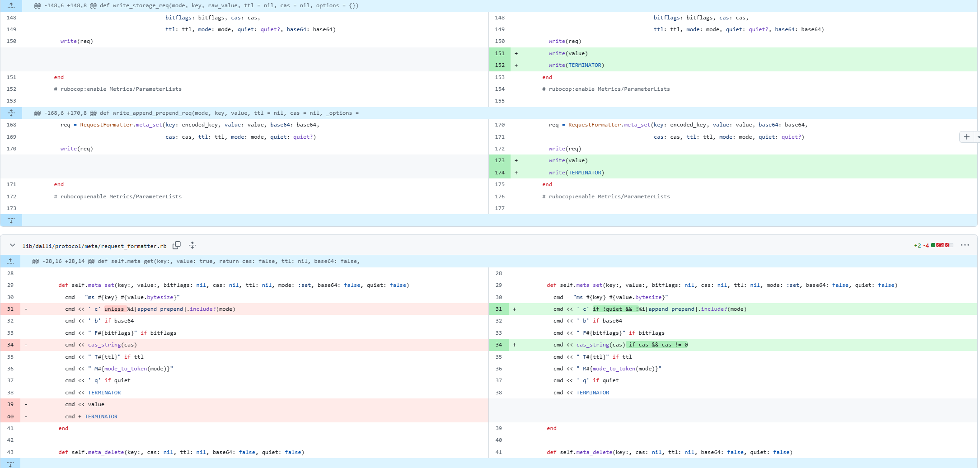
Task: Click added 'write(value)' on line 151
Action: coord(568,53)
